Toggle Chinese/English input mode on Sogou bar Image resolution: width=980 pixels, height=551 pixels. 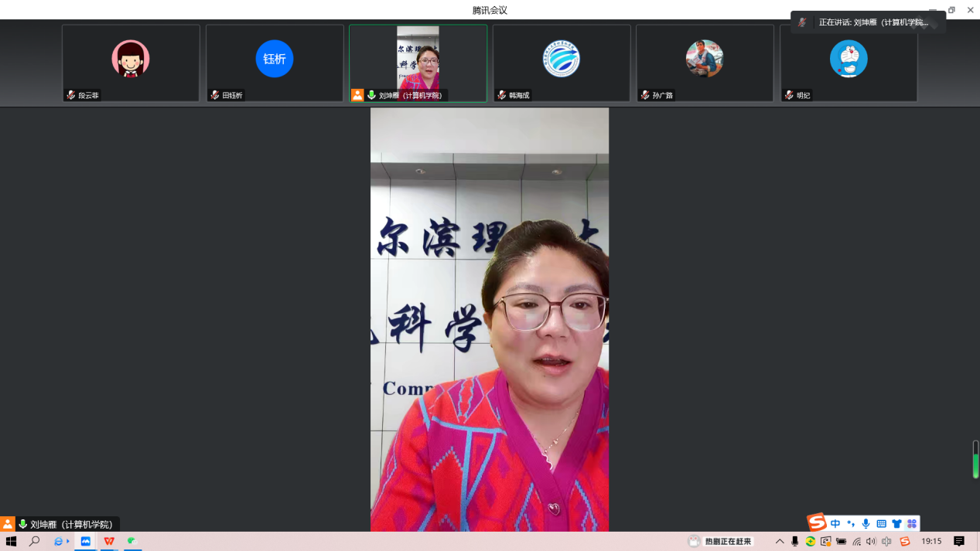tap(835, 524)
